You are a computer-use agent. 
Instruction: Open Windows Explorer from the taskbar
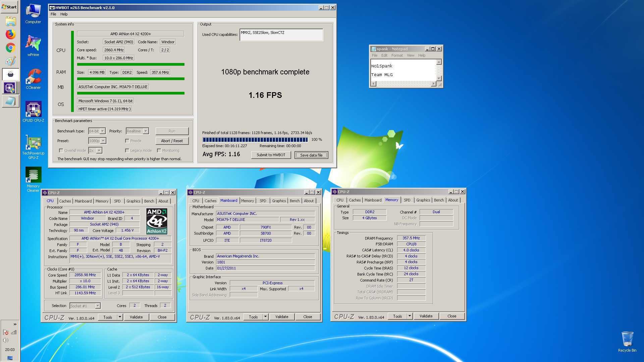(10, 21)
